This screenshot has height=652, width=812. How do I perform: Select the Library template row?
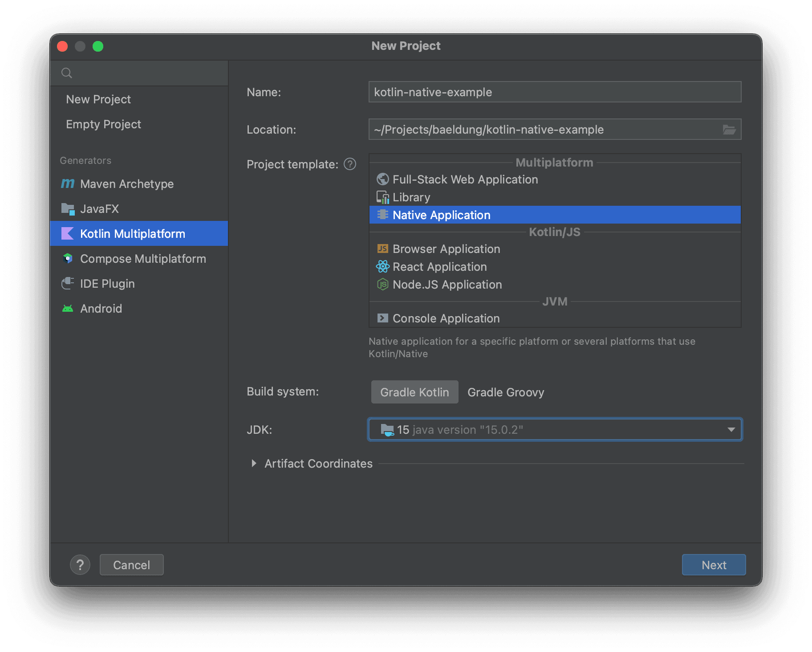point(555,197)
